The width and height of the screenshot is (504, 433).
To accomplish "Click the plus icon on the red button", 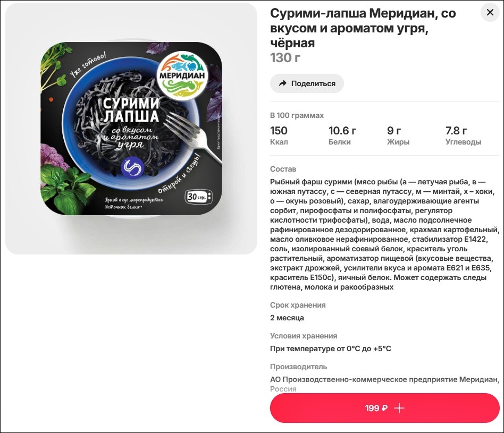I will (399, 408).
